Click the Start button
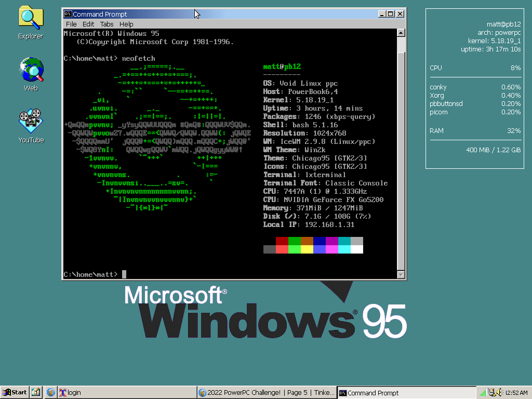The image size is (532, 399). [x=15, y=393]
